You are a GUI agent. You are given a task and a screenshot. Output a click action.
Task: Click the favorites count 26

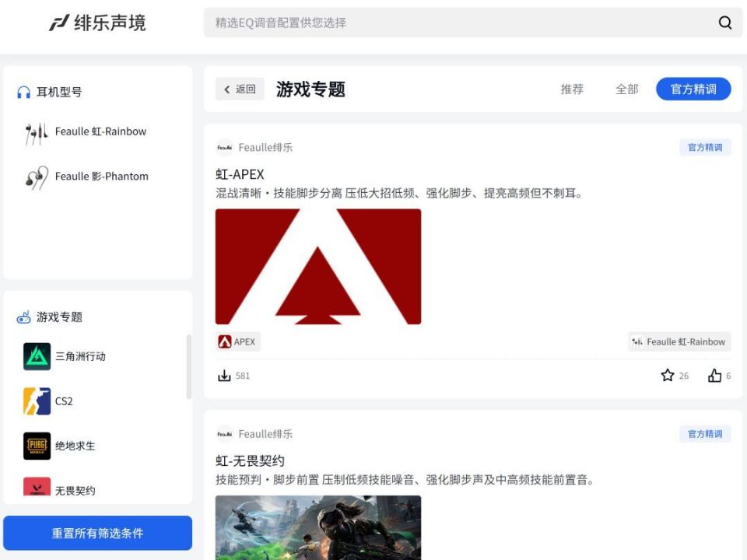point(684,376)
